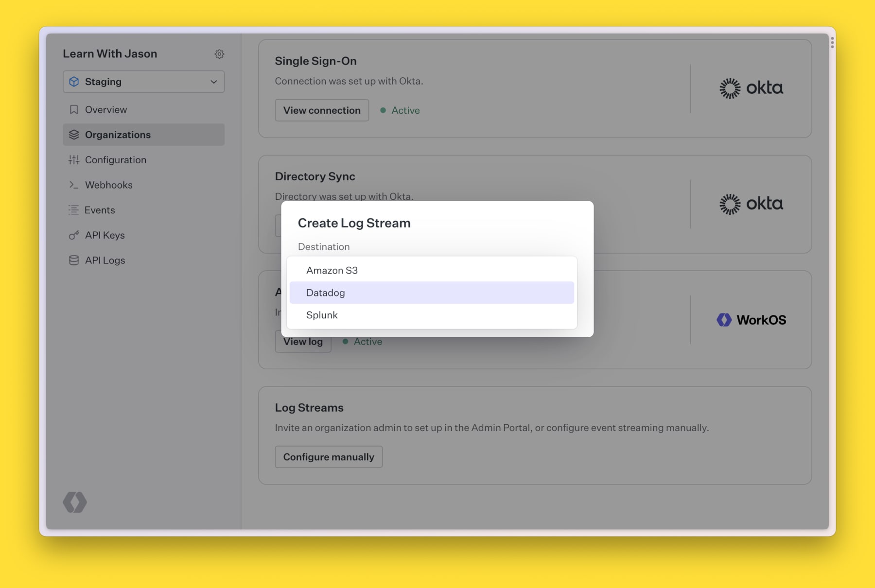Click the three-dot menu at window corner

[832, 43]
